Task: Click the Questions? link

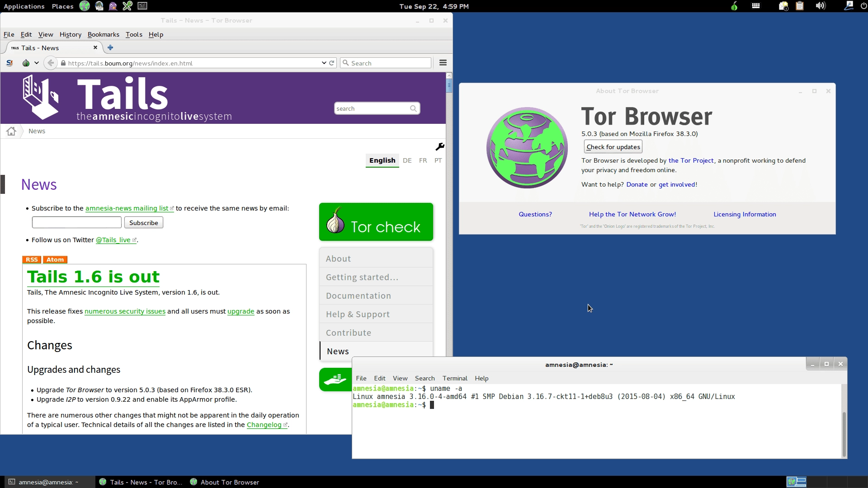Action: click(535, 214)
